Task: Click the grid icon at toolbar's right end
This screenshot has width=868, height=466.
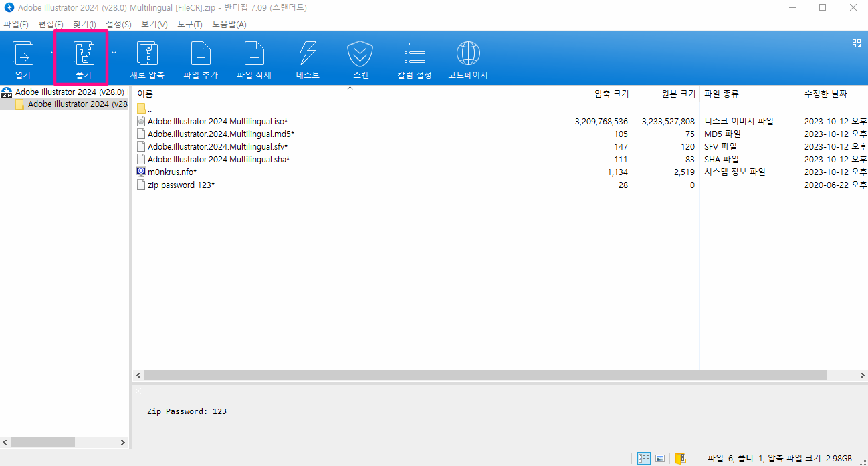Action: [x=856, y=43]
